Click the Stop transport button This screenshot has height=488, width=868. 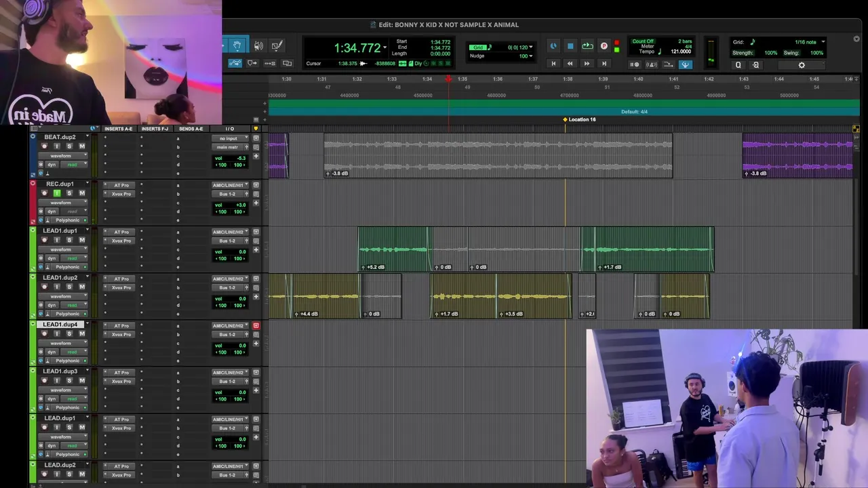570,46
